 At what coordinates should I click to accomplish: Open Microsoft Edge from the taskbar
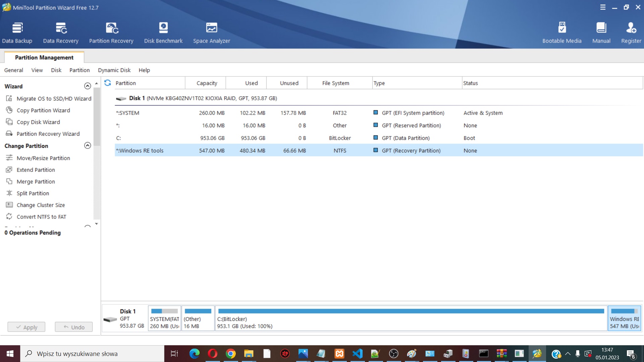click(x=194, y=354)
